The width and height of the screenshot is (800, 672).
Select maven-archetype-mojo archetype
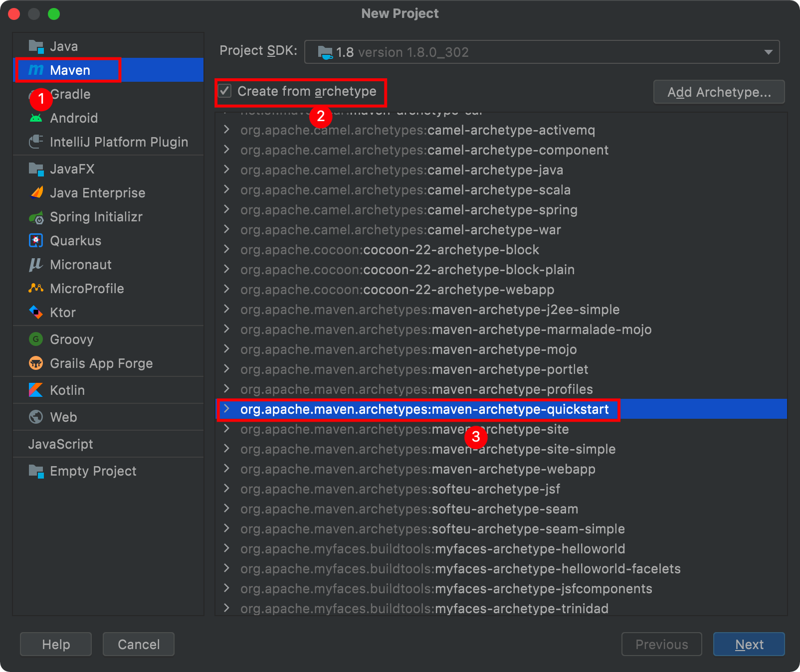click(501, 349)
